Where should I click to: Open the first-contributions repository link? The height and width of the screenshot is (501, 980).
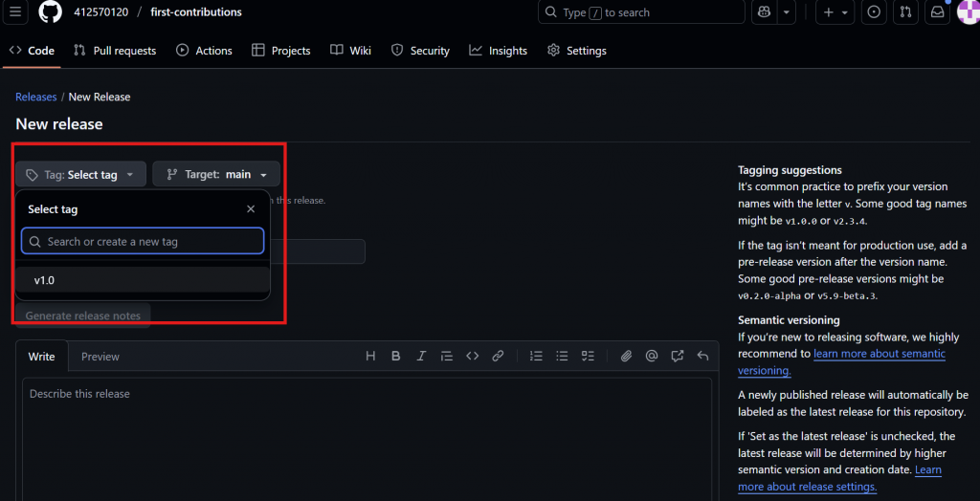(196, 12)
